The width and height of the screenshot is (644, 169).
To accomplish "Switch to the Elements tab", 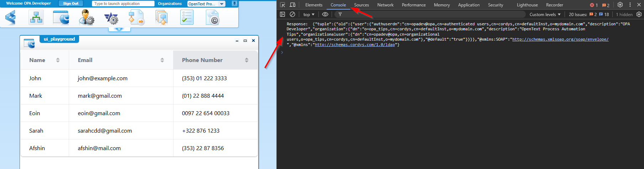I will [314, 5].
